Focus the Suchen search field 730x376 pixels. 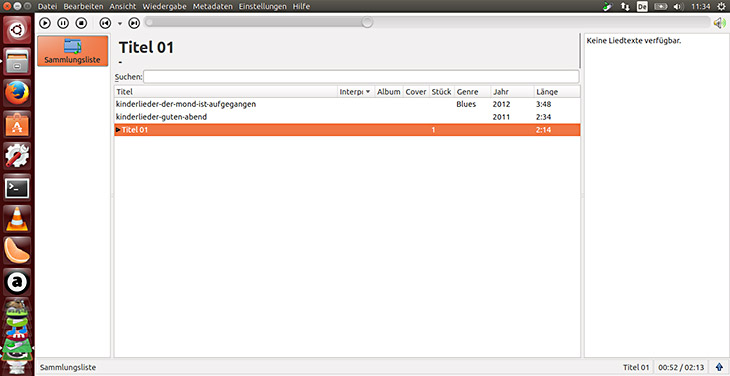(361, 76)
